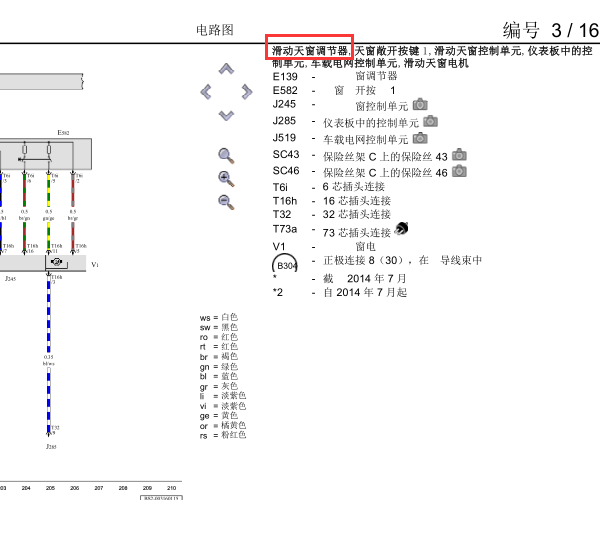Click the description '保险丝架 C 上的保险丝 46'
This screenshot has width=603, height=543.
(385, 173)
